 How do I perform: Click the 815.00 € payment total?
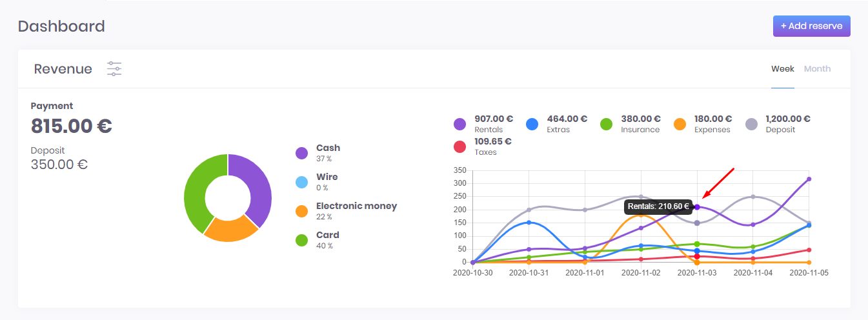72,126
